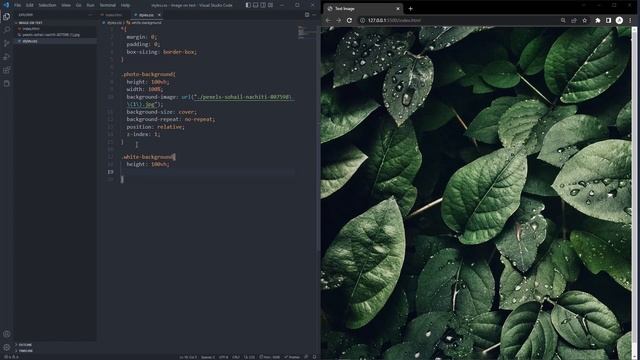This screenshot has width=640, height=360.
Task: Open the Chrome three-dot menu
Action: click(x=630, y=20)
